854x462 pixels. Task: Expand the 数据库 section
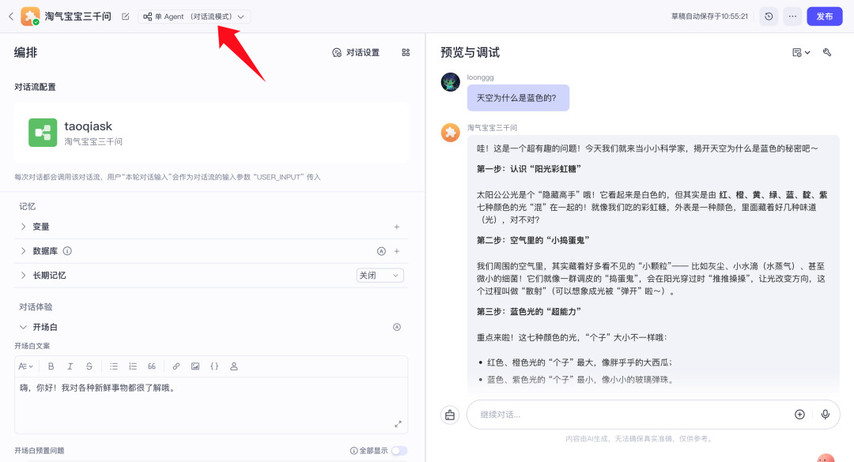[x=24, y=251]
